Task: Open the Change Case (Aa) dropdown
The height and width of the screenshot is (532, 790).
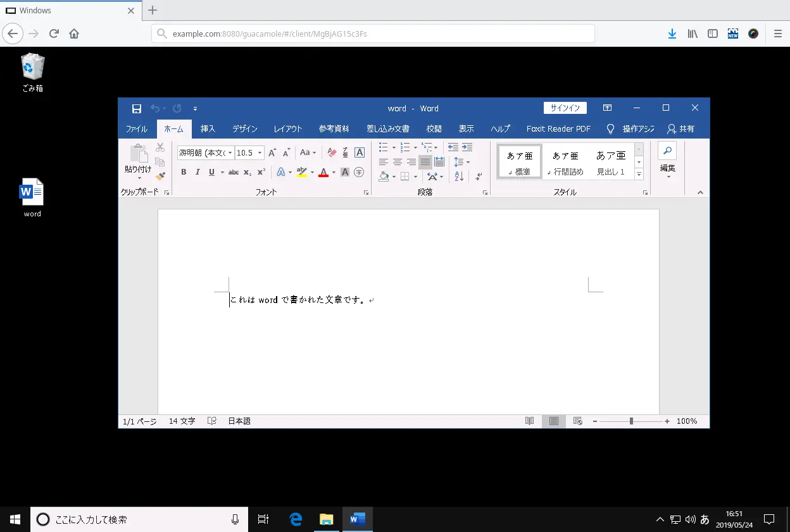Action: click(x=308, y=152)
